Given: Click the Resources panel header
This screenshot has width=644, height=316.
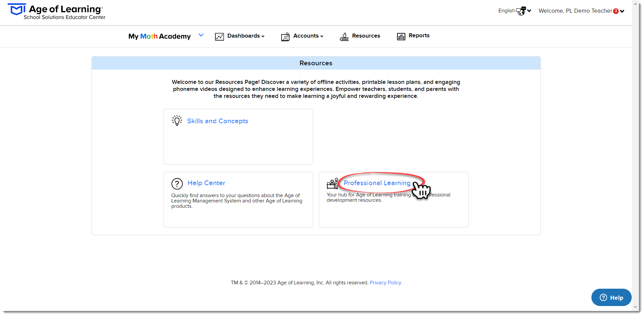Looking at the screenshot, I should coord(316,63).
